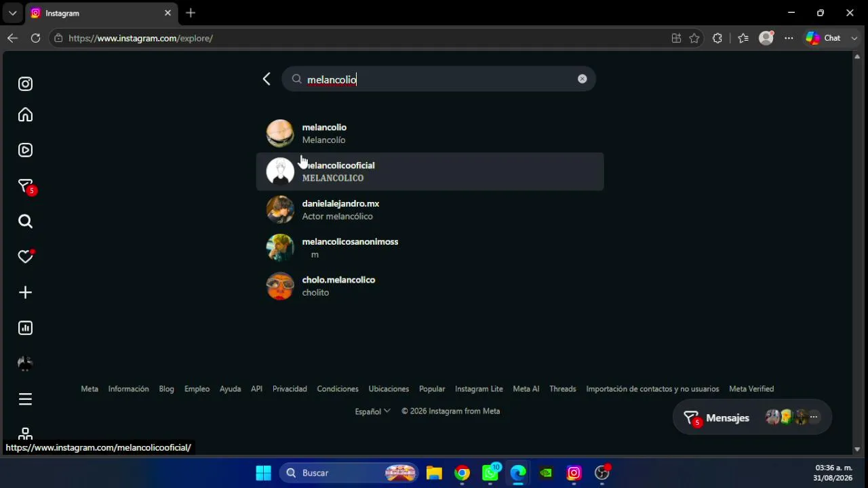Open the Ayuda footer link

point(230,389)
